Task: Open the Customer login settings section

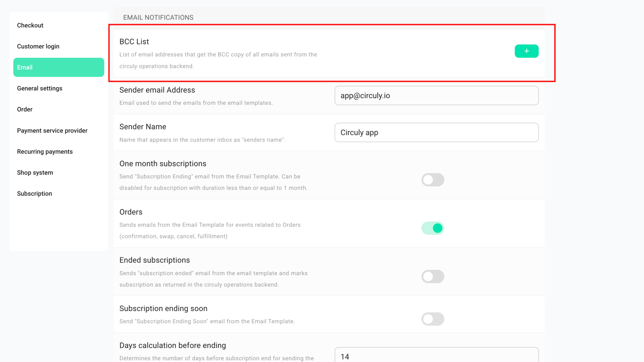Action: [x=38, y=46]
